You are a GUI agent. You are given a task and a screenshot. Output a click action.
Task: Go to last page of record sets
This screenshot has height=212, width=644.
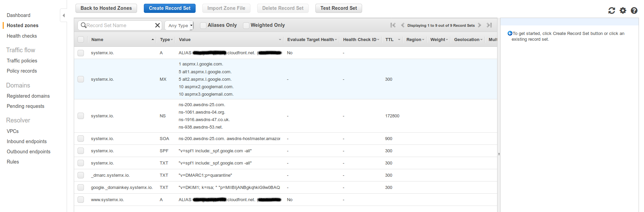click(489, 25)
